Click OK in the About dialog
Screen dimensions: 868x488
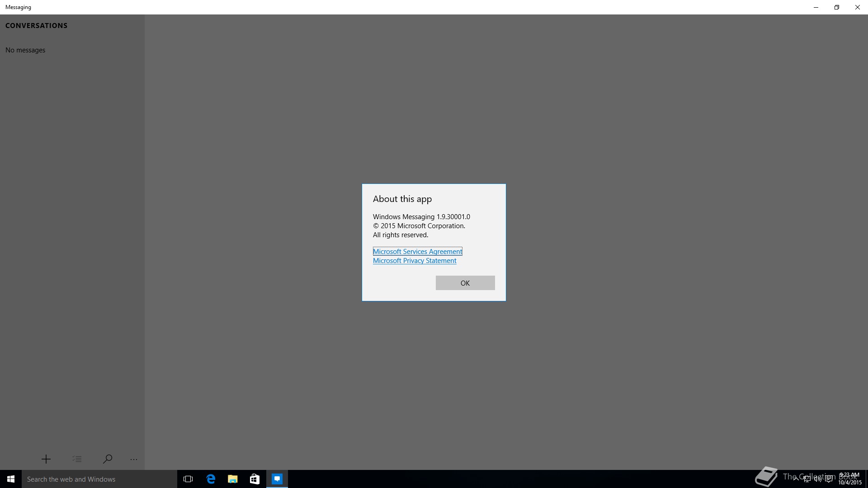point(465,283)
